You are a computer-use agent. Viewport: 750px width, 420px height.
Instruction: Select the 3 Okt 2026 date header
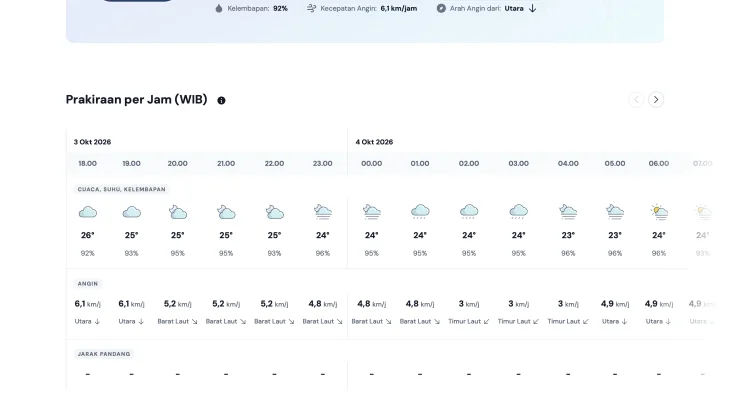click(92, 142)
